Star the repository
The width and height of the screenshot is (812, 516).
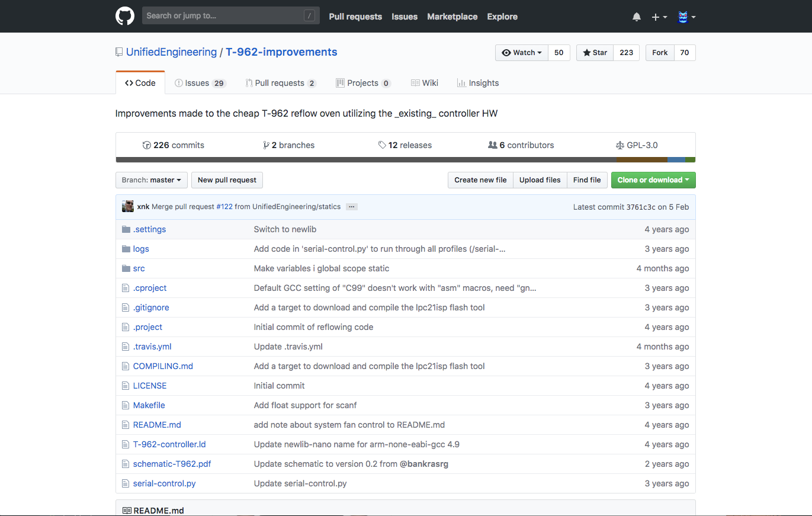(595, 53)
